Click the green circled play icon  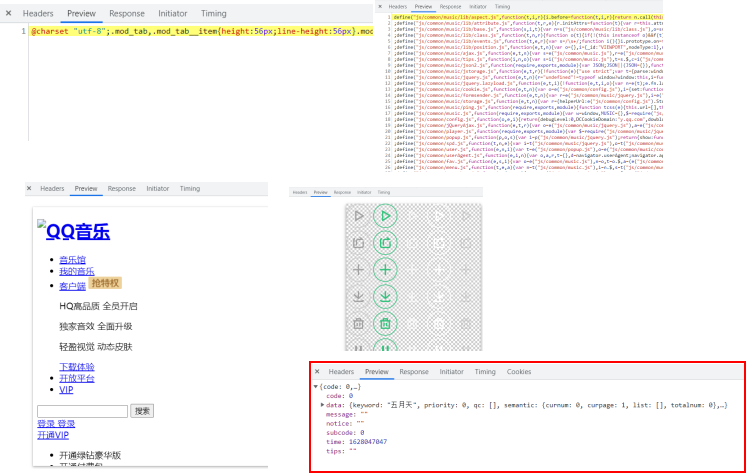385,216
